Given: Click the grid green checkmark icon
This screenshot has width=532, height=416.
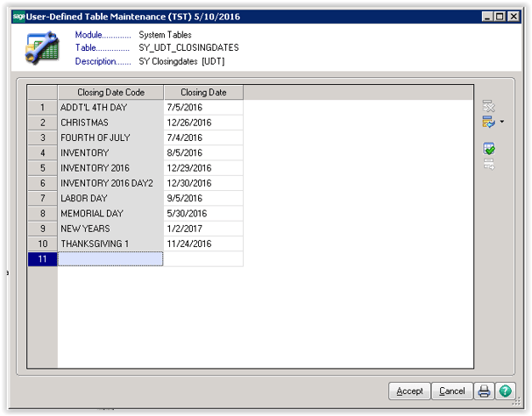Looking at the screenshot, I should tap(488, 149).
